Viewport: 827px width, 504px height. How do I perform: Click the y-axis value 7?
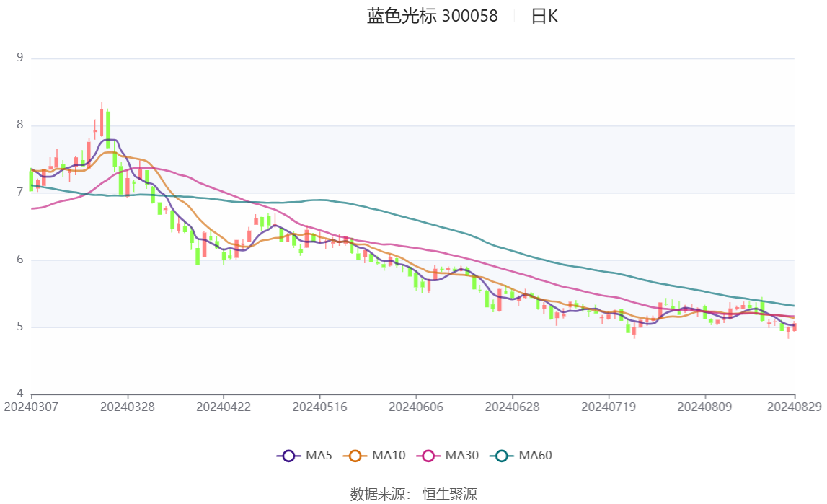pyautogui.click(x=20, y=193)
